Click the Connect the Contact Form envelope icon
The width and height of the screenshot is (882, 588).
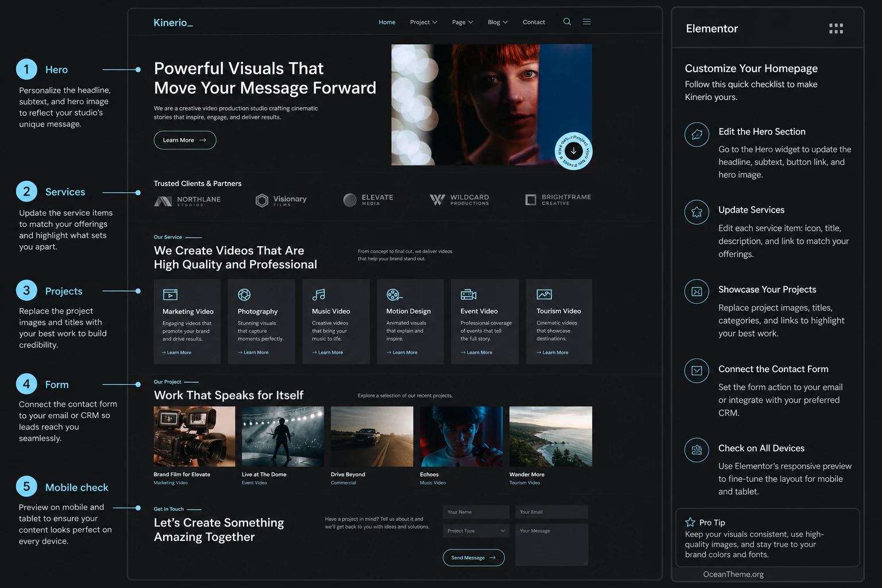pyautogui.click(x=697, y=371)
